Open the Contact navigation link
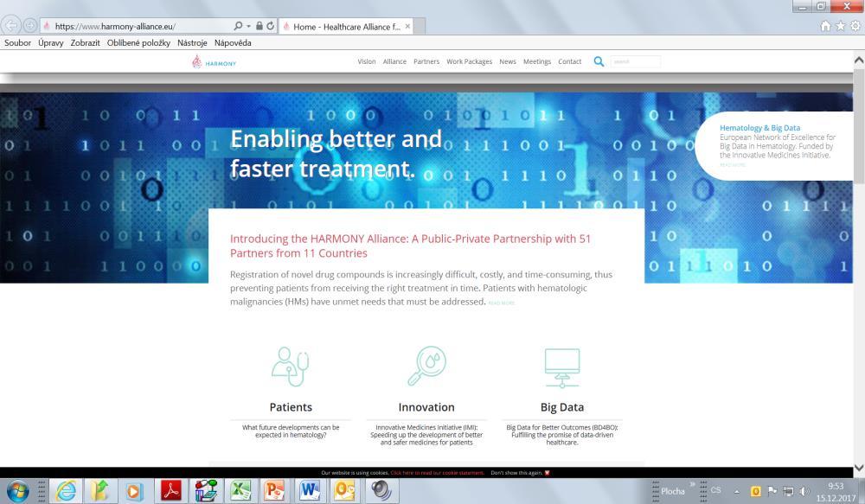Viewport: 865px width, 504px height. [569, 61]
